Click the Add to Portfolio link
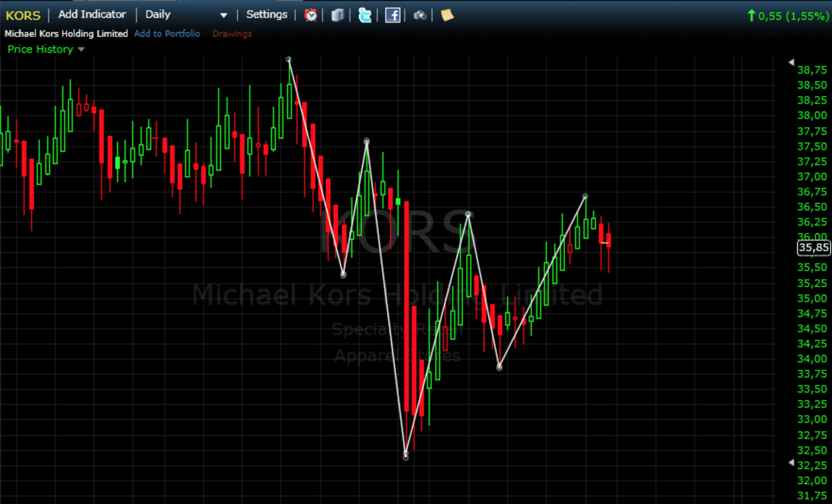 pos(167,34)
